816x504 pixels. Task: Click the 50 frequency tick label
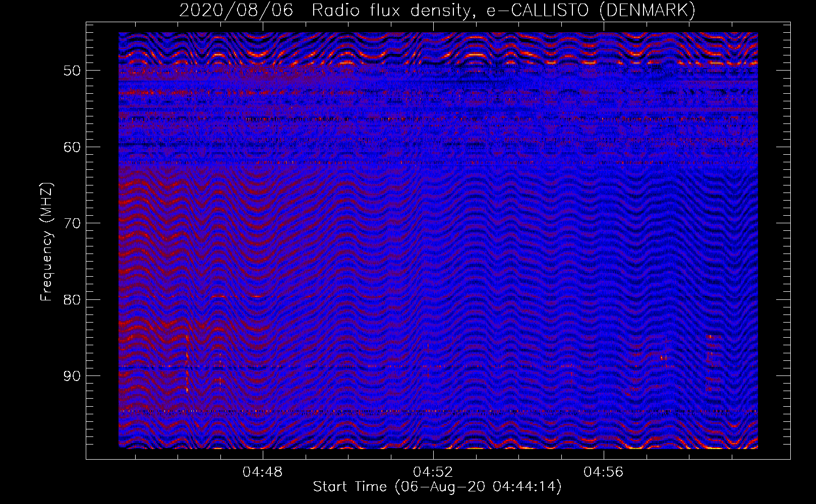[x=72, y=71]
